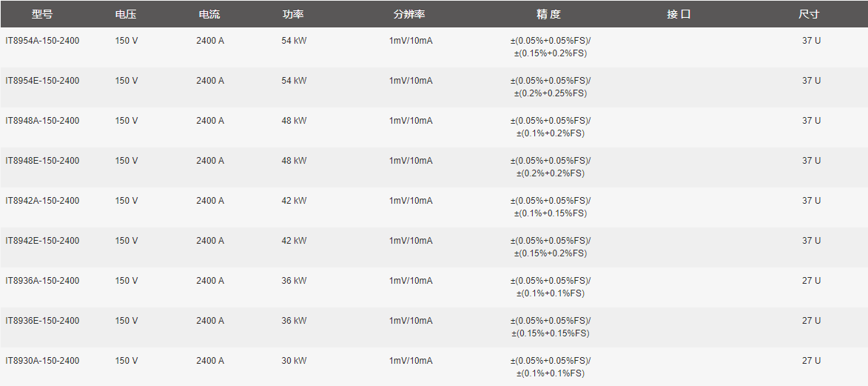868x386 pixels.
Task: Open model IT8954A-150-2400
Action: [43, 41]
